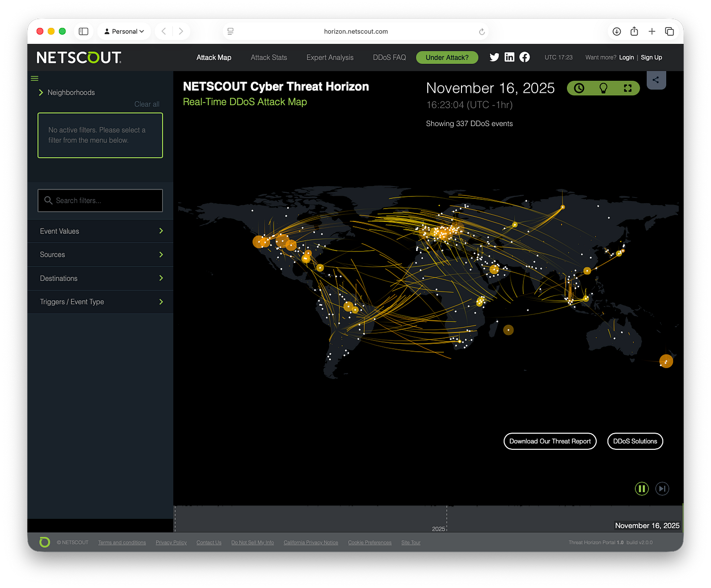The image size is (711, 588).
Task: Open Do Not Sell My Info link
Action: point(252,543)
